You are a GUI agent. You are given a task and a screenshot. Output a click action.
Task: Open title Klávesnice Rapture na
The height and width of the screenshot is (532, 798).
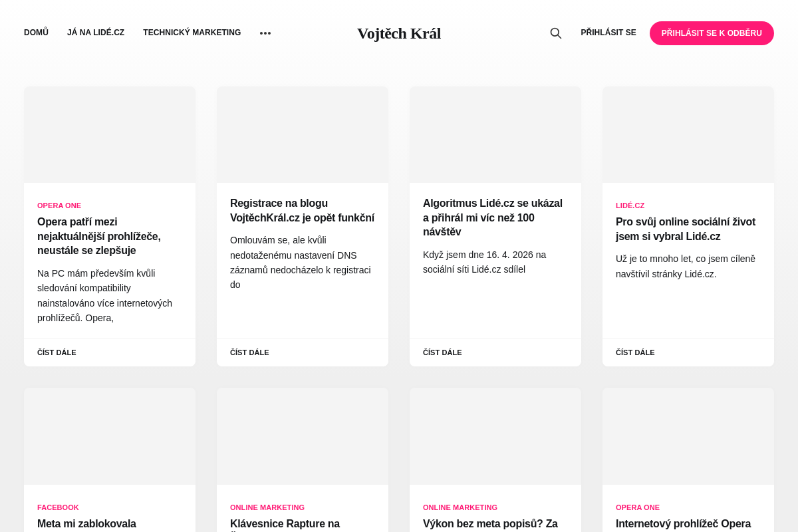point(285,524)
